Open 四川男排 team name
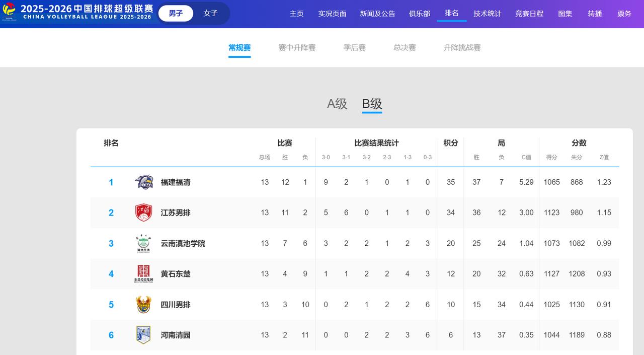Screen dimensions: 644x355 [x=176, y=305]
